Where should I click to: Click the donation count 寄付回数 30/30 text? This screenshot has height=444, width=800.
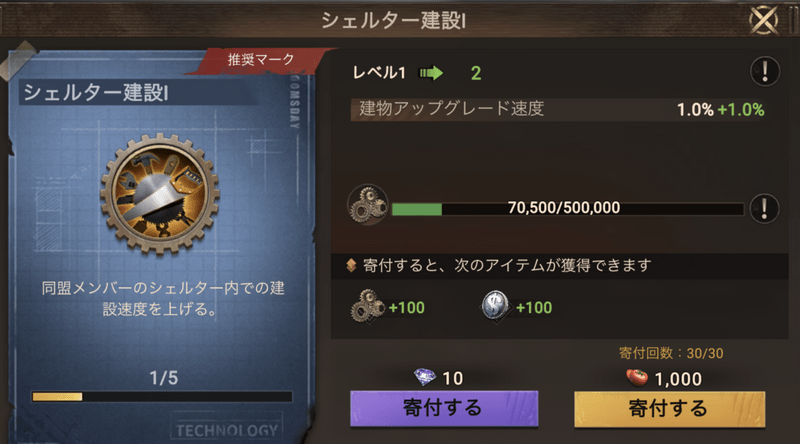671,353
